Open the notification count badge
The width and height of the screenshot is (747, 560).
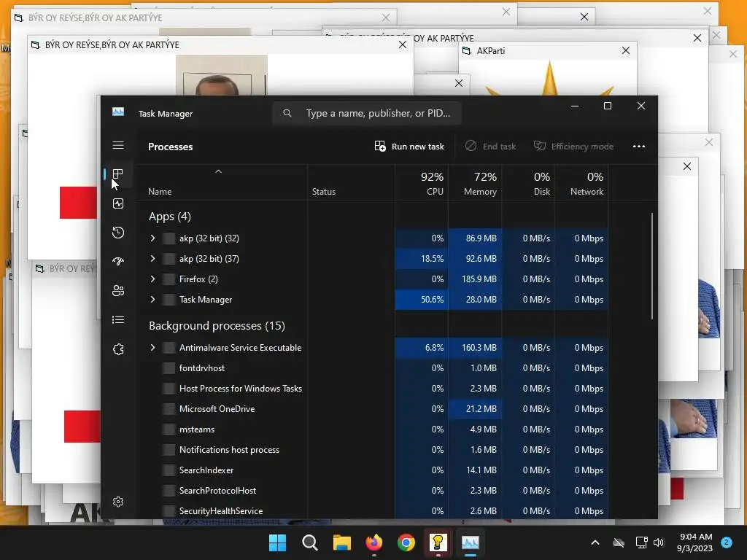pos(727,542)
